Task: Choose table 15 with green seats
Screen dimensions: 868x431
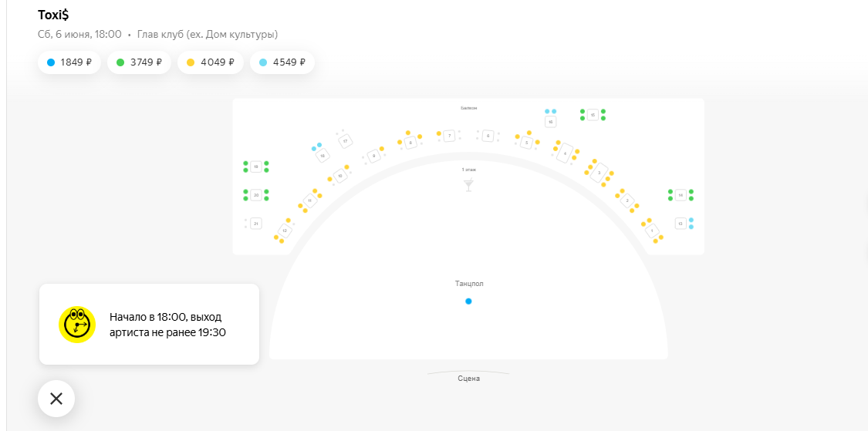Action: 593,115
